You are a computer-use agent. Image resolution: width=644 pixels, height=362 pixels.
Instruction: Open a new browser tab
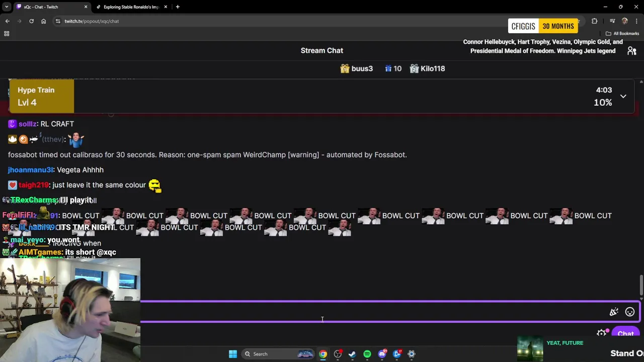coord(178,7)
